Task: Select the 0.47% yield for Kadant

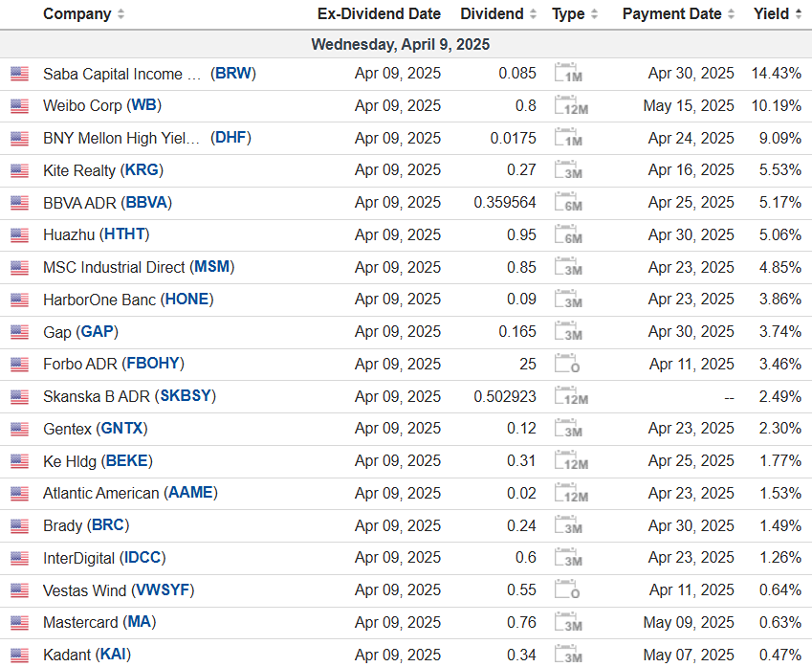Action: click(x=780, y=655)
